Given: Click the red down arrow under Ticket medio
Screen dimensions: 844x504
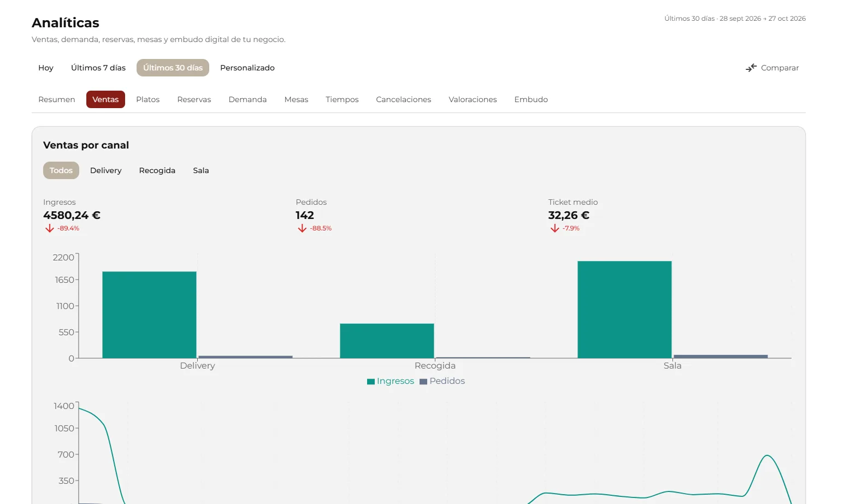Looking at the screenshot, I should click(554, 228).
